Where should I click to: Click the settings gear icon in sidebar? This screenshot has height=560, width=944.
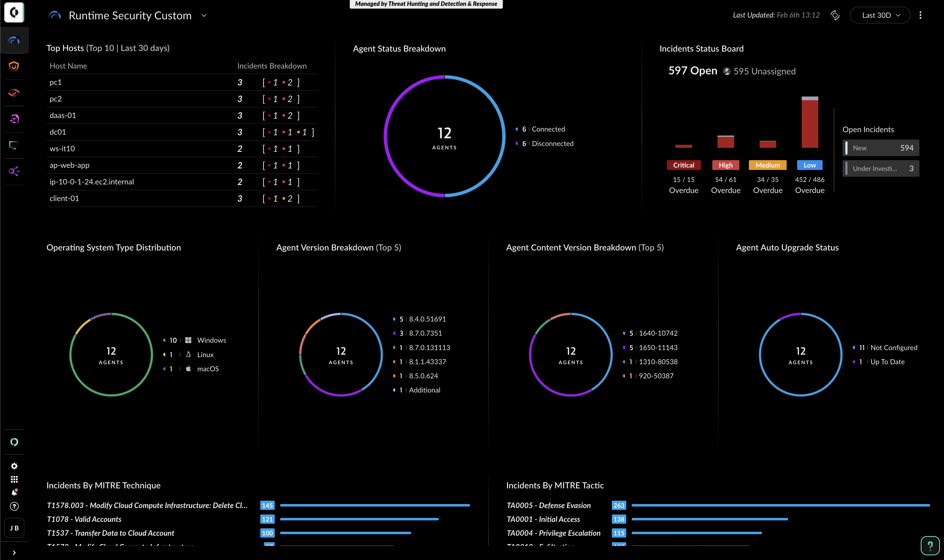(x=15, y=466)
